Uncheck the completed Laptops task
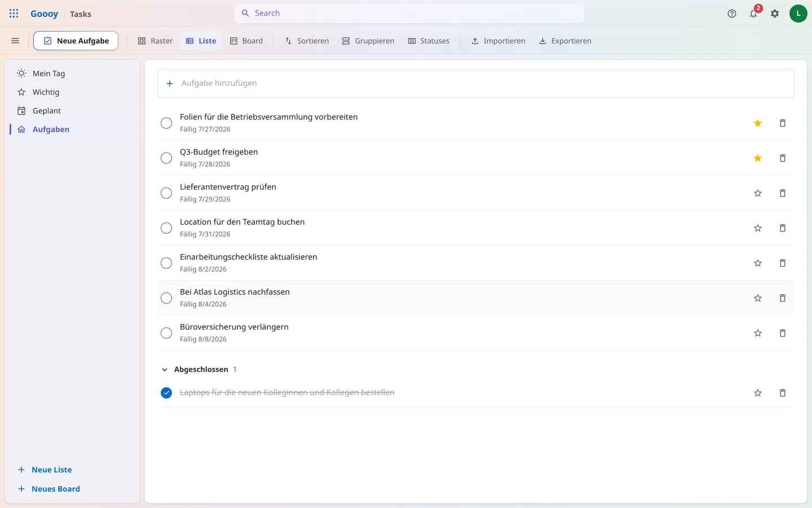Image resolution: width=812 pixels, height=508 pixels. [x=166, y=393]
